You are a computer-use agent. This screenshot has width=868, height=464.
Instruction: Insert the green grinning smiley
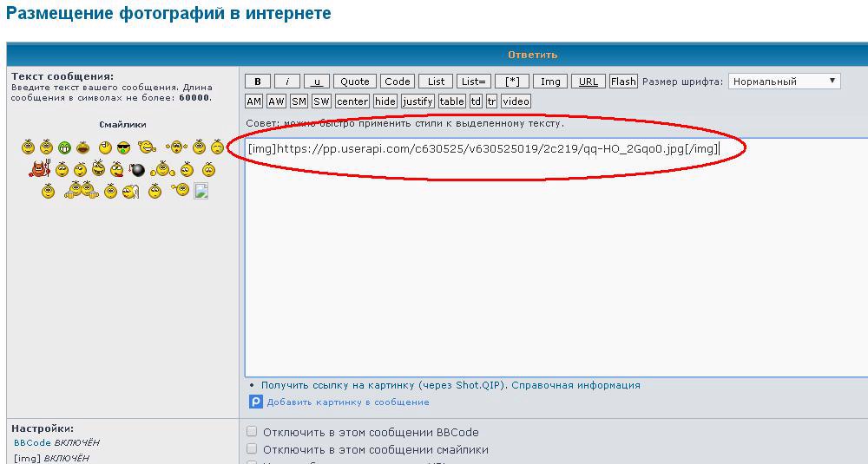65,147
